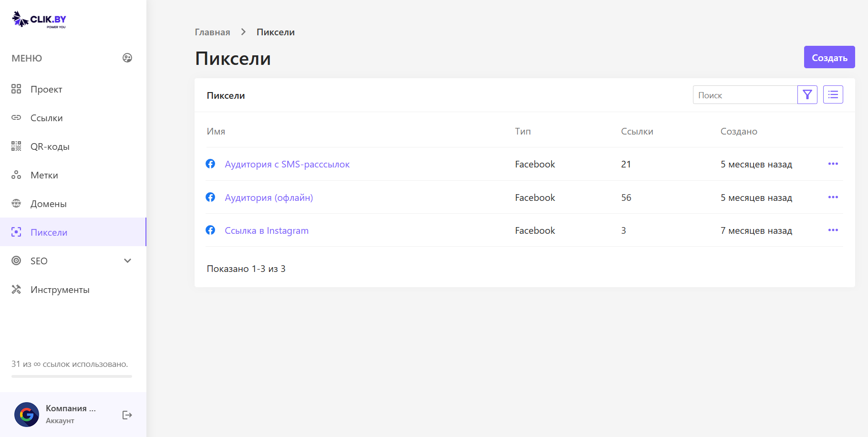Image resolution: width=868 pixels, height=437 pixels.
Task: Open Инструменты in sidebar menu
Action: point(60,290)
